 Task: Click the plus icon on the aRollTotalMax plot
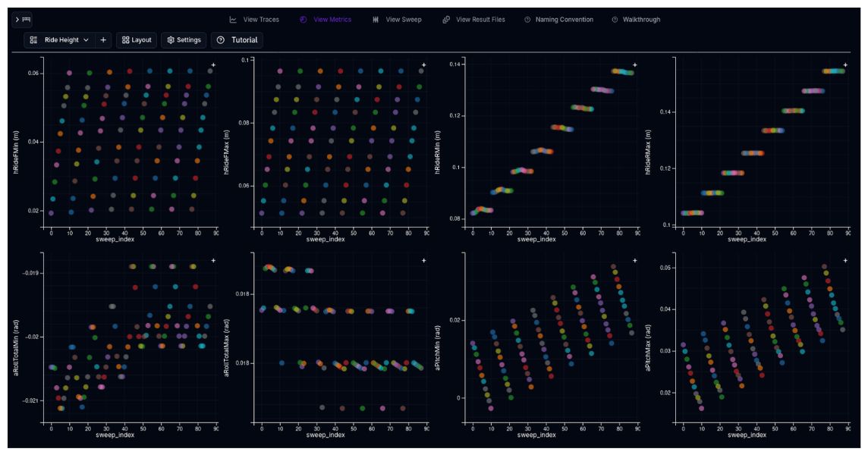423,259
